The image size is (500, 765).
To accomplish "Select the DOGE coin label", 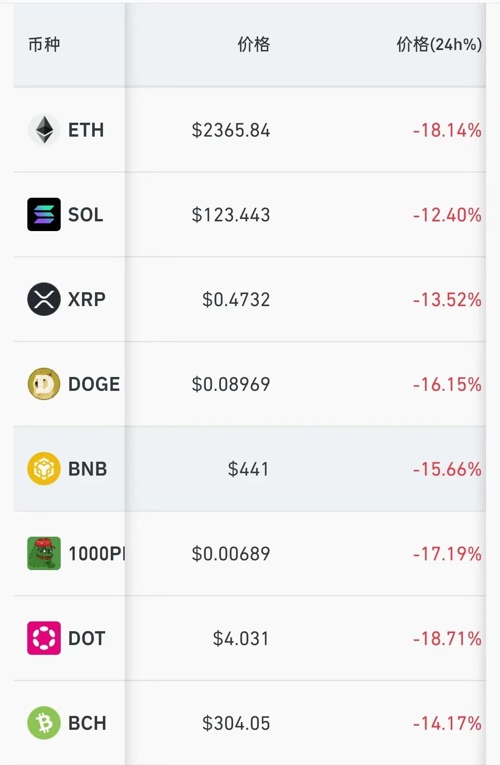I will coord(94,384).
